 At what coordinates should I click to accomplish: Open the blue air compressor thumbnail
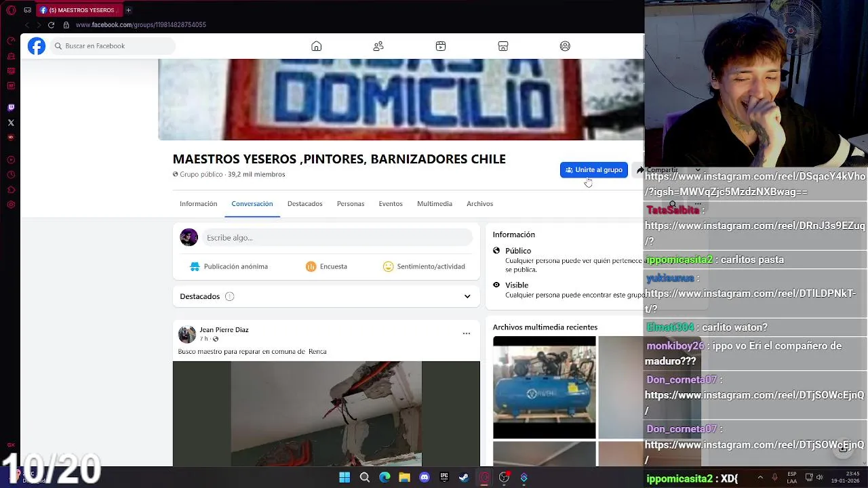point(545,387)
